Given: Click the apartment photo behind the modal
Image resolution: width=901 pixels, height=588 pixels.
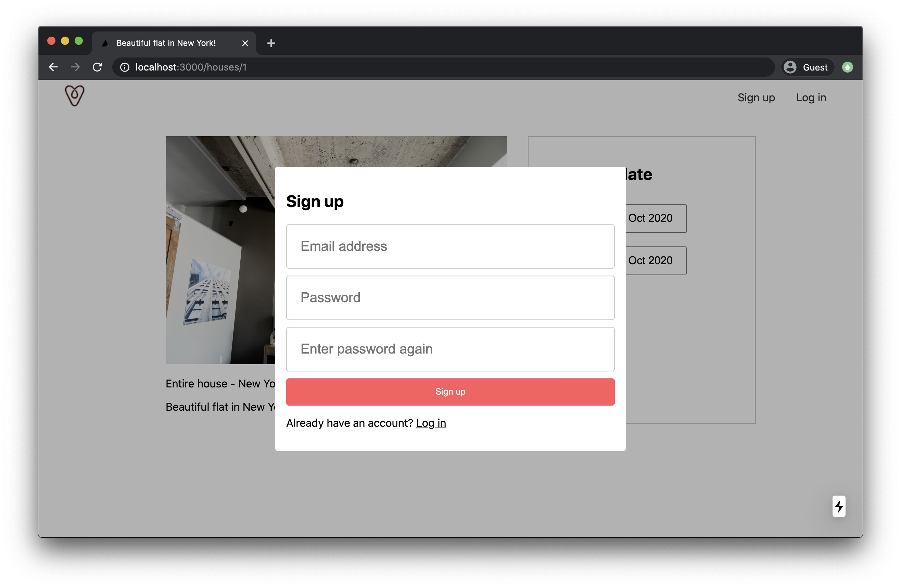Looking at the screenshot, I should click(219, 265).
